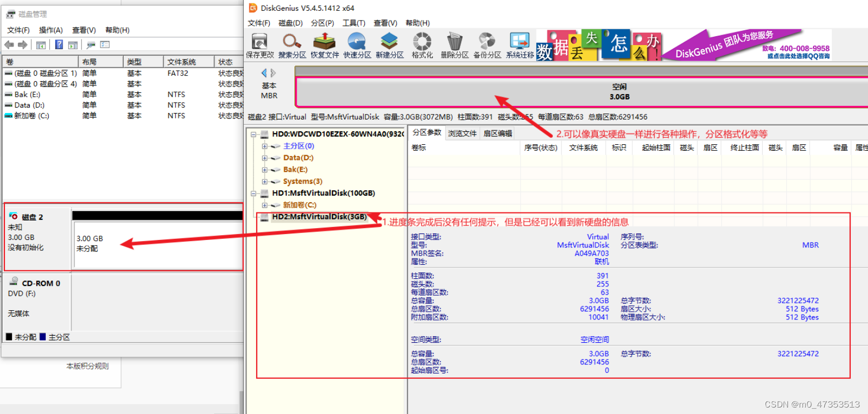This screenshot has width=868, height=414.
Task: Click 类型 column header in Disk Management
Action: (x=143, y=62)
